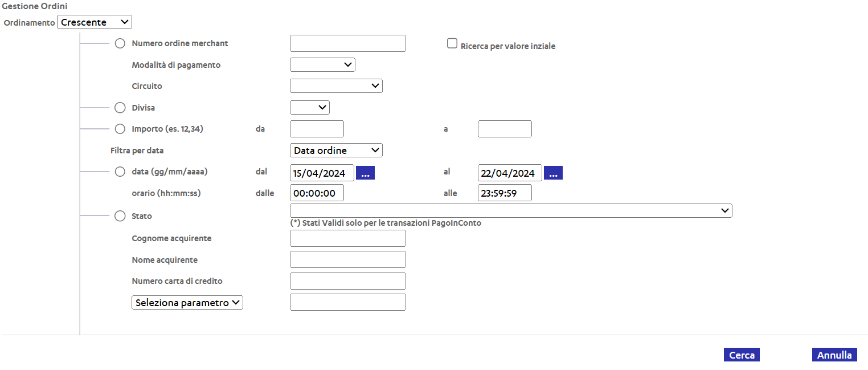Viewport: 868px width, 370px height.
Task: Open the date picker for 'dal' date
Action: coord(365,173)
